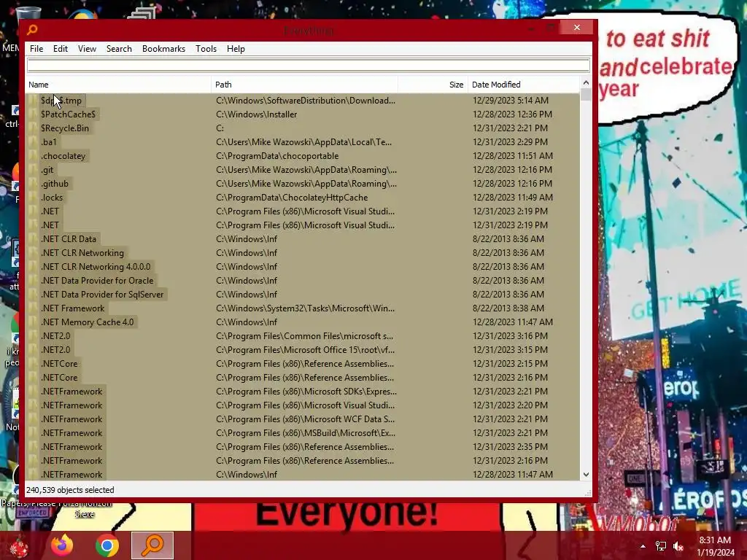Click path C:\ProgramData\chocoportable
747x560 pixels.
click(277, 156)
